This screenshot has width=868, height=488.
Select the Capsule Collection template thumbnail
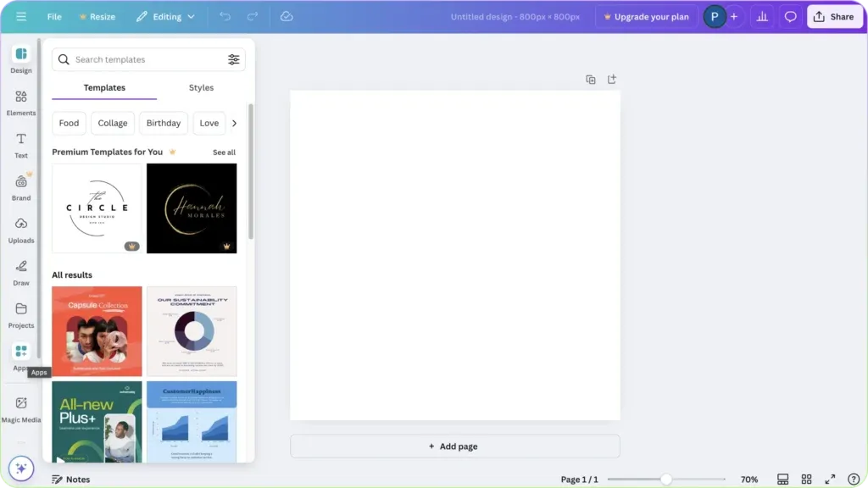97,330
